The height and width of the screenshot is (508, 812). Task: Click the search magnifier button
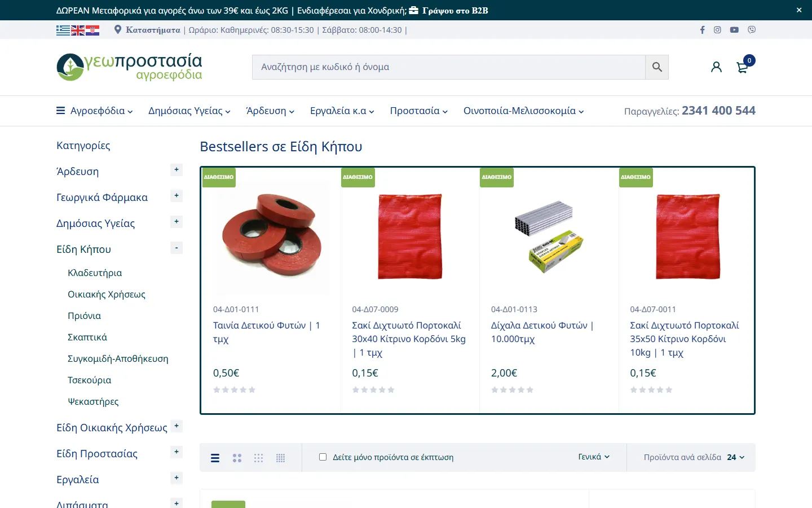[x=657, y=67]
